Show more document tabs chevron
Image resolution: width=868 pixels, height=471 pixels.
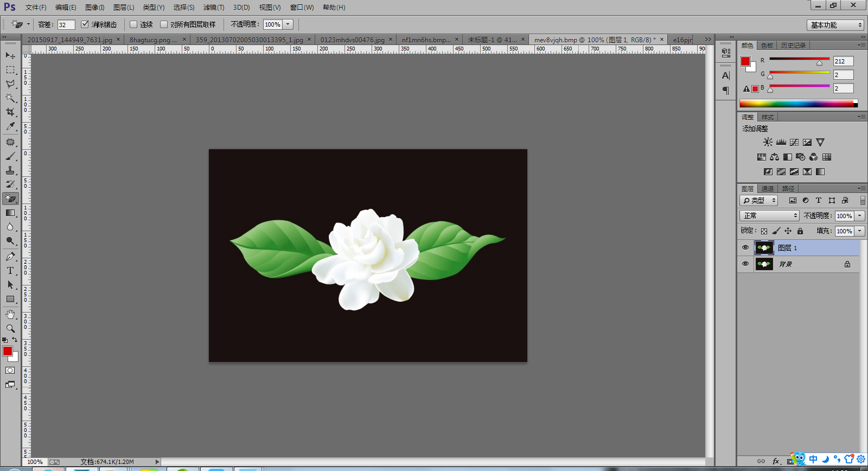(707, 40)
